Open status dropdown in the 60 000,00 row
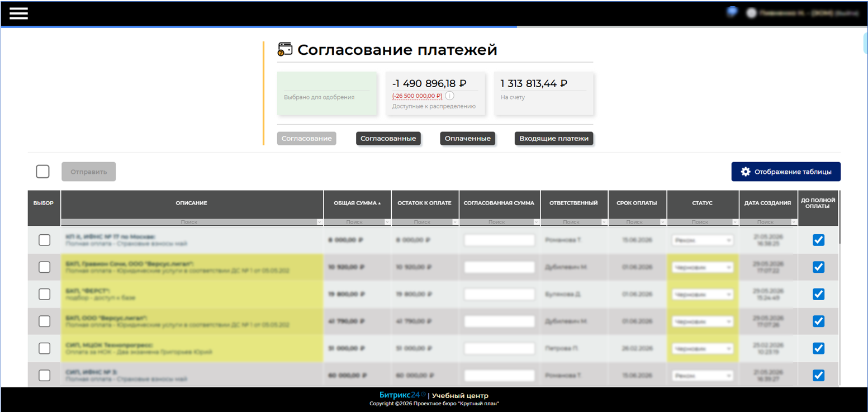 point(703,376)
